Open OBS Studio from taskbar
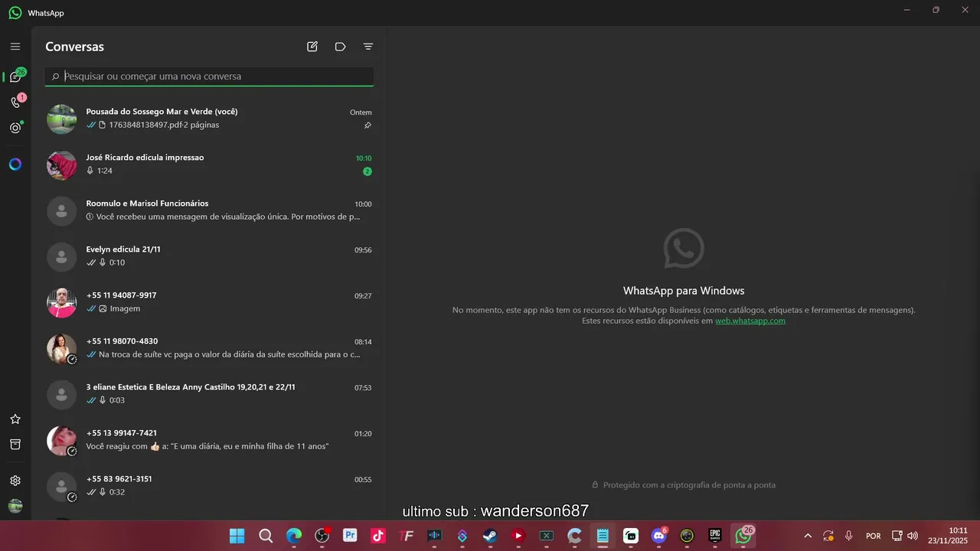Screen dimensions: 980x551 coord(322,536)
